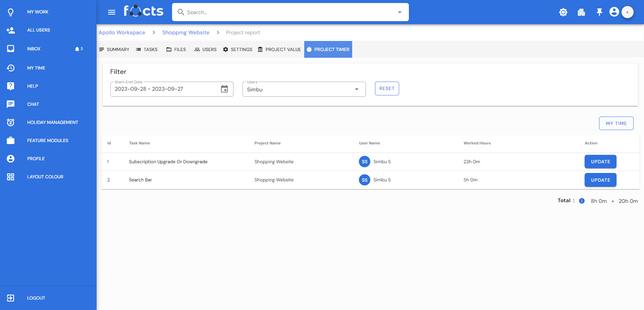Expand the Users dropdown showing Simbu

(357, 89)
